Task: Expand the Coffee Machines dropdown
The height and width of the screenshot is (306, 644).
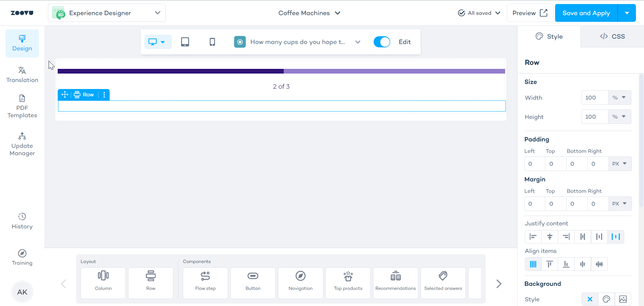Action: 309,13
